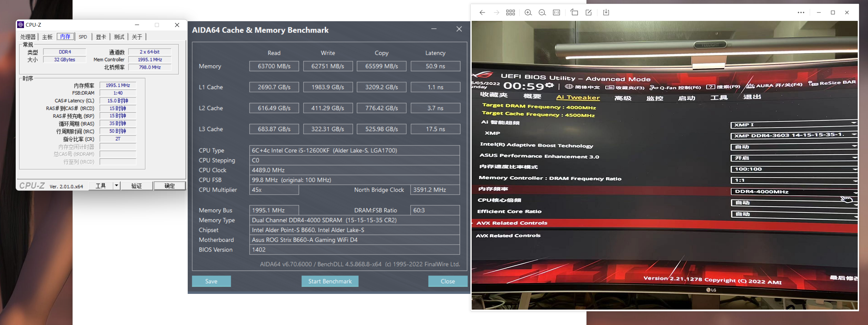The image size is (868, 325).
Task: Click the Memory Write value 62751 MB/s
Action: 328,66
